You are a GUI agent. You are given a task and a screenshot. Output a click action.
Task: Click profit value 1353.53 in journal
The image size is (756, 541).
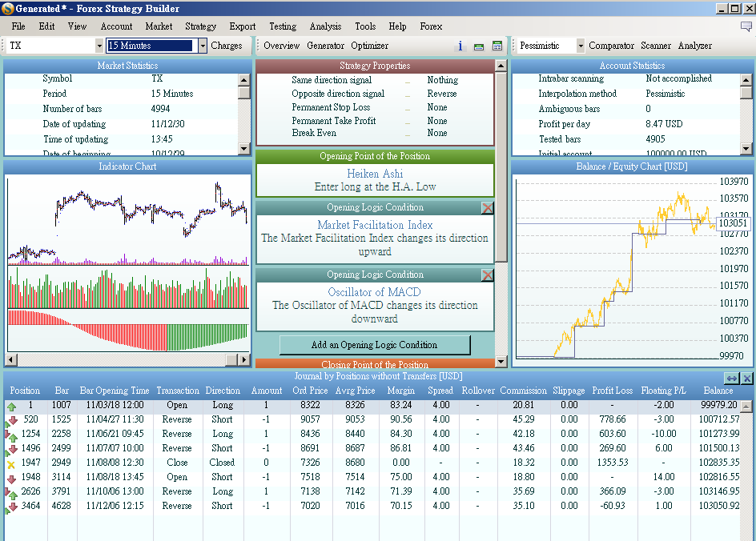tap(613, 463)
